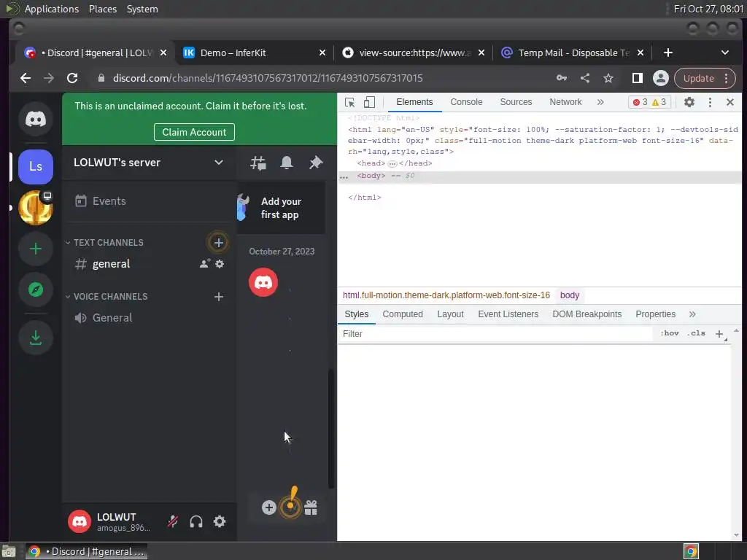Toggle device toolbar in DevTools
This screenshot has width=747, height=560.
369,102
